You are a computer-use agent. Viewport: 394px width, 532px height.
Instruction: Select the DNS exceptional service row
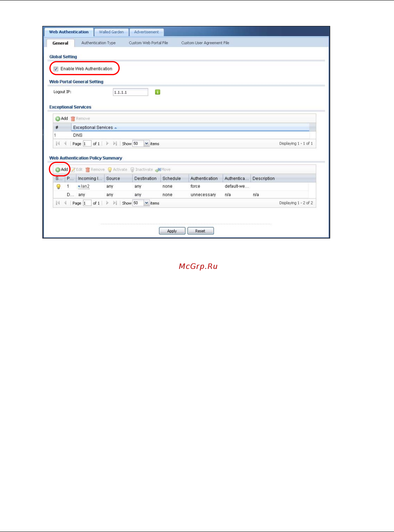pos(182,135)
